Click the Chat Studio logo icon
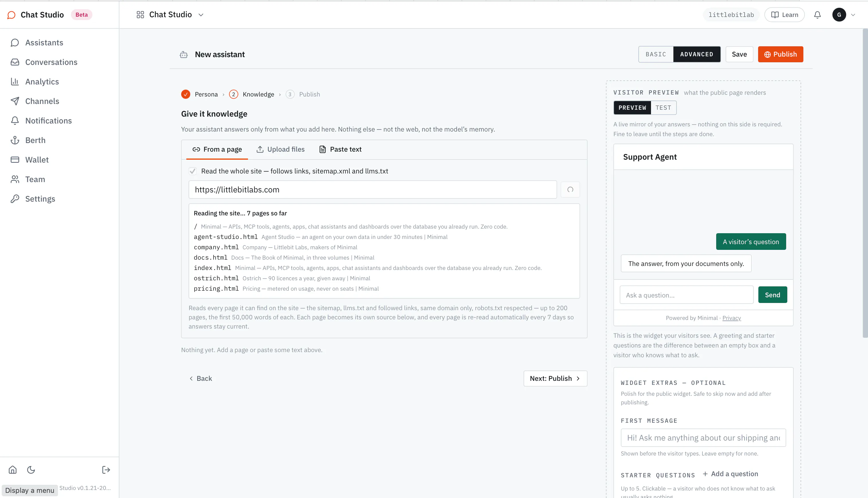 click(x=11, y=15)
